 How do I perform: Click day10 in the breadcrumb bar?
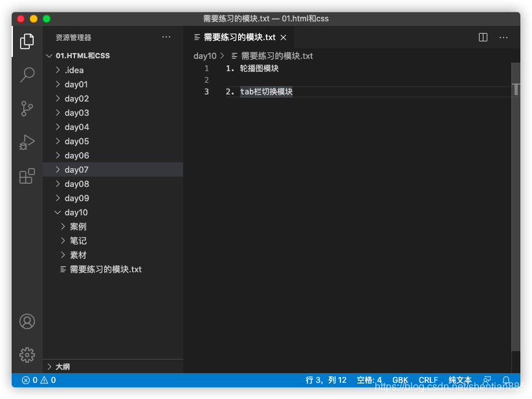[205, 56]
